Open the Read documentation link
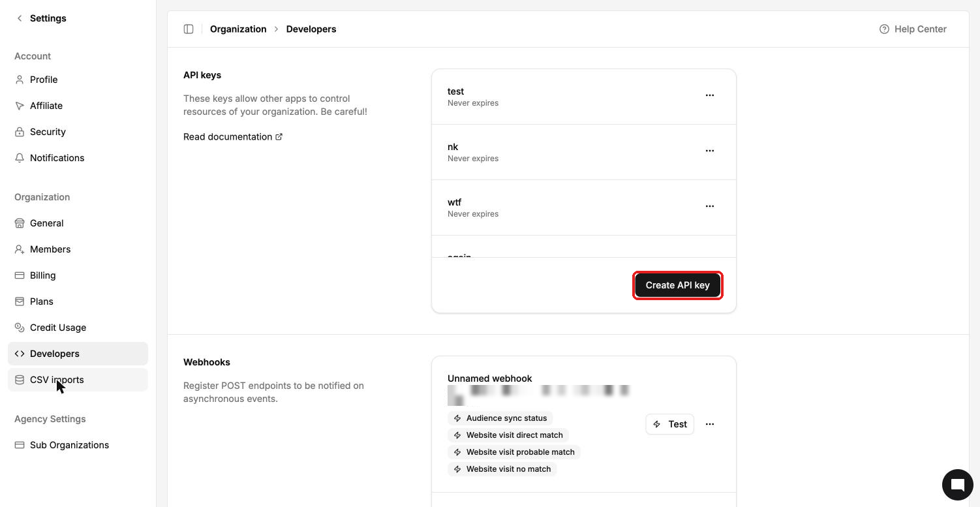This screenshot has width=980, height=507. (x=233, y=136)
